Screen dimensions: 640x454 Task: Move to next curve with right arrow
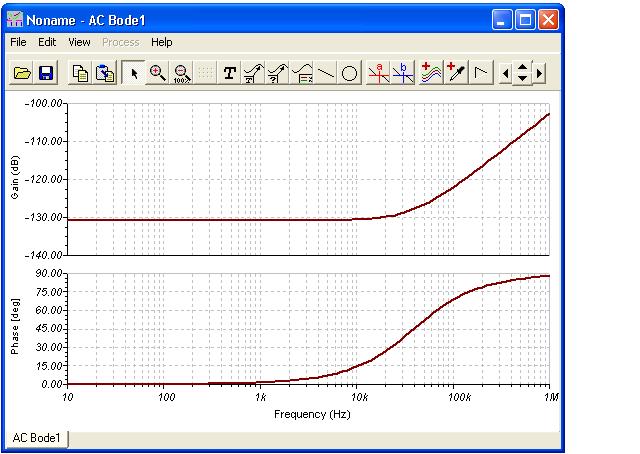click(539, 73)
